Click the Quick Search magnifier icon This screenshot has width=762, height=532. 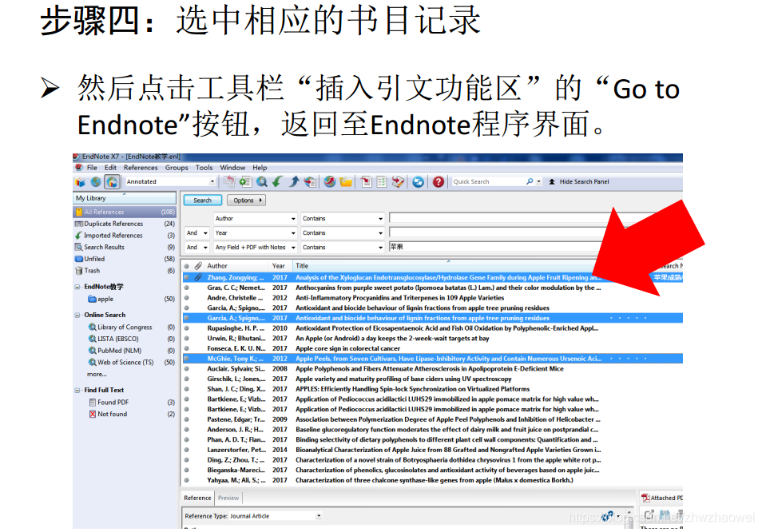530,181
